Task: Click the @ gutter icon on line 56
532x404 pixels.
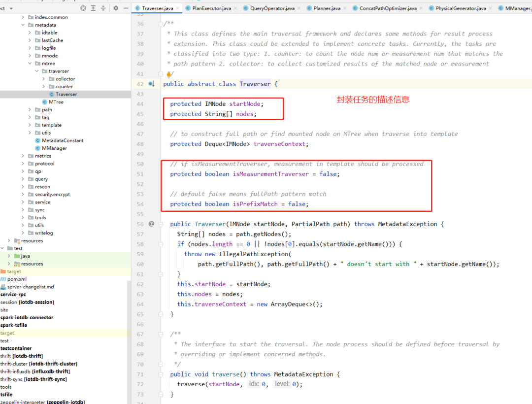Action: click(x=151, y=224)
